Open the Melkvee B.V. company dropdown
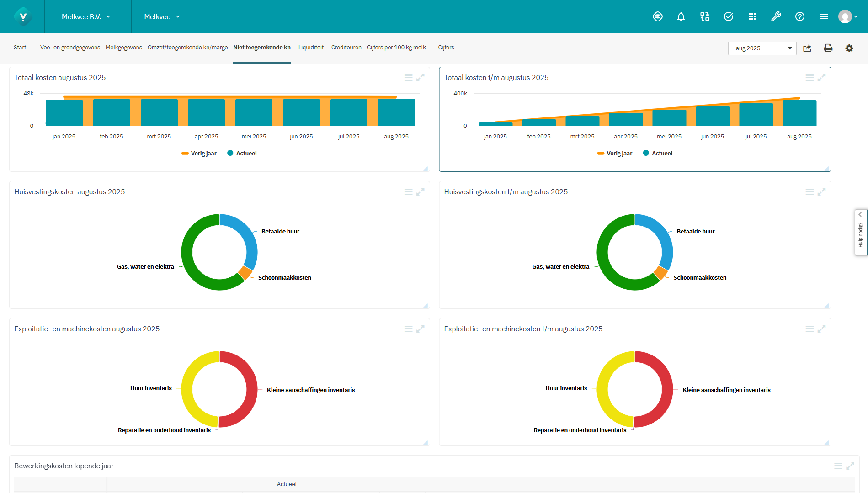This screenshot has height=493, width=868. click(x=86, y=17)
